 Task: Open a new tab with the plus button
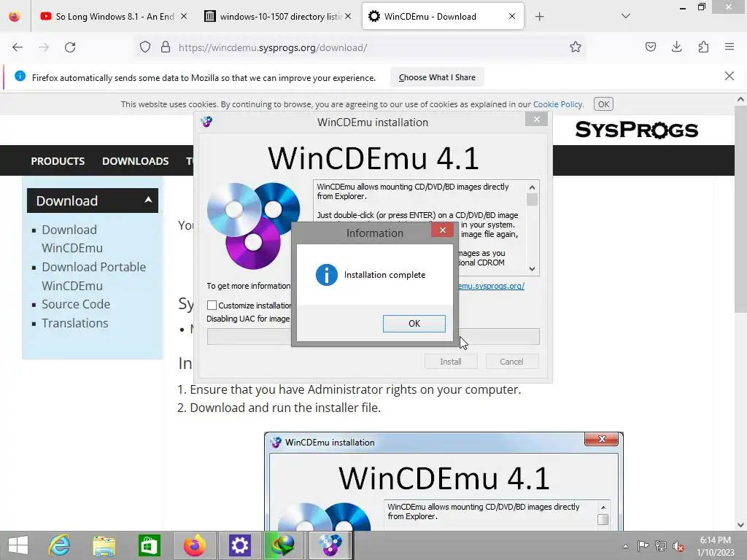click(539, 17)
